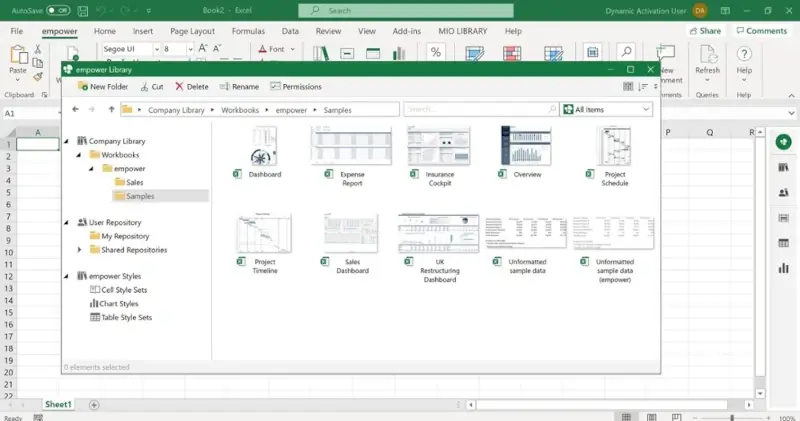
Task: Click the Delete button in library toolbar
Action: [x=192, y=87]
